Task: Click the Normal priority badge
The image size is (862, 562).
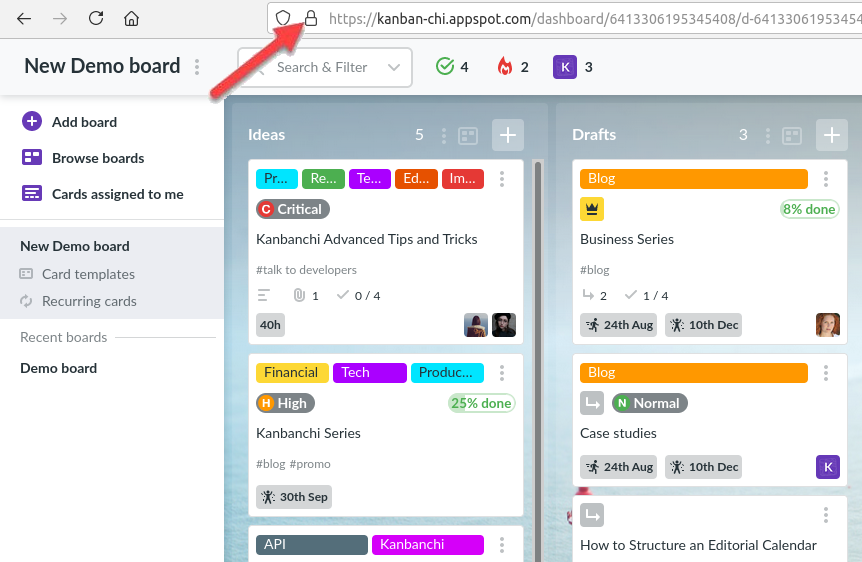Action: click(x=650, y=403)
